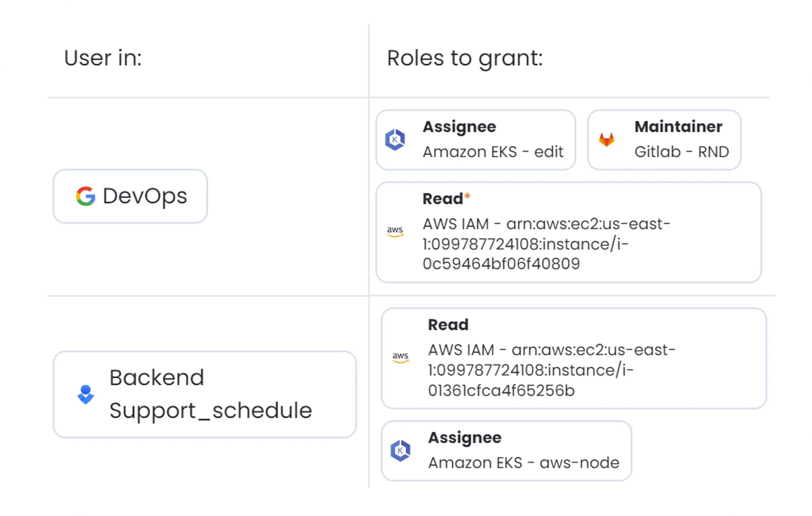Click the AWS logo in the Read* card
The height and width of the screenshot is (516, 812).
(x=395, y=231)
